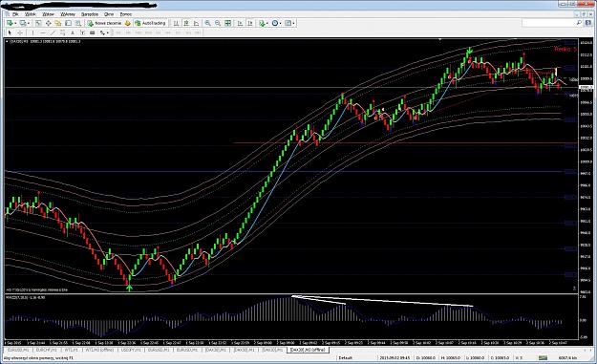The width and height of the screenshot is (597, 364).
Task: Open the Widok menu
Action: pyautogui.click(x=31, y=14)
